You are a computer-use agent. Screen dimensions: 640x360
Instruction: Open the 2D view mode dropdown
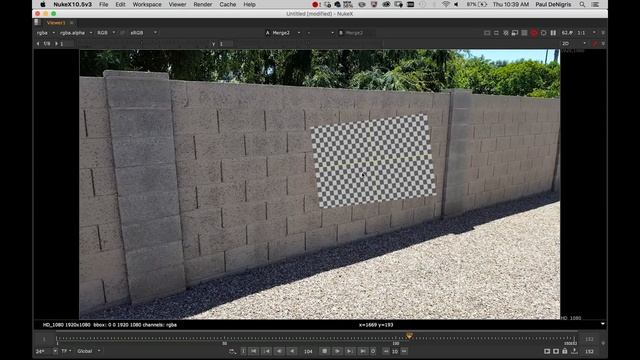click(574, 43)
